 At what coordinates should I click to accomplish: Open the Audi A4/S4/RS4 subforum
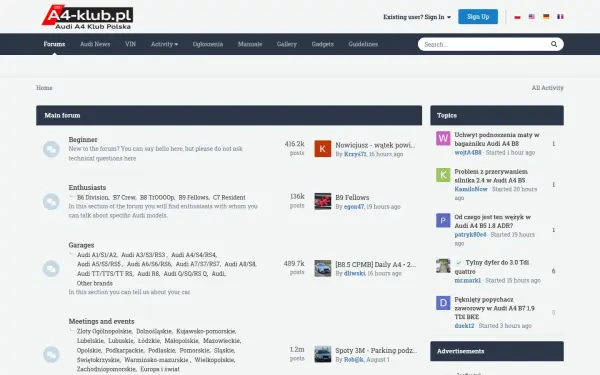tap(194, 255)
